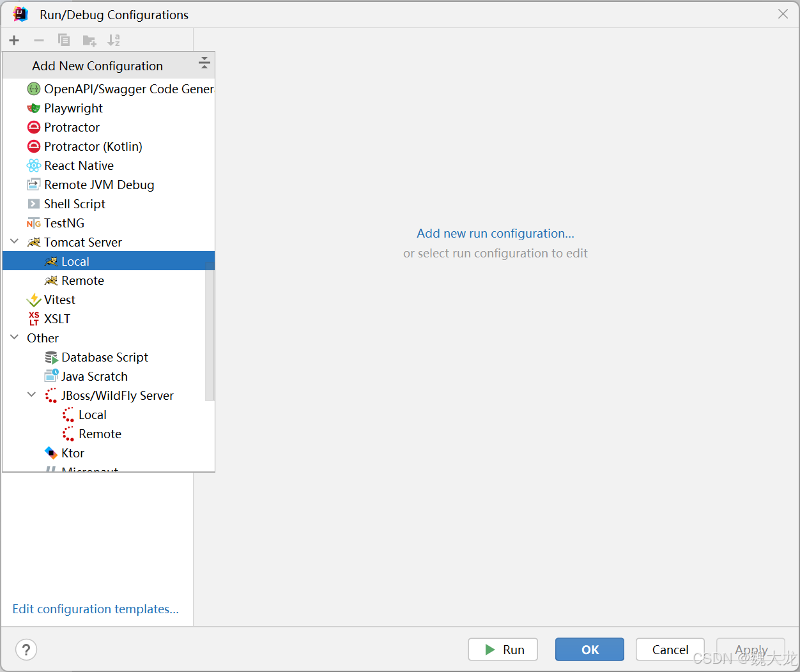Click the Tomcat icon on the Local row

51,261
